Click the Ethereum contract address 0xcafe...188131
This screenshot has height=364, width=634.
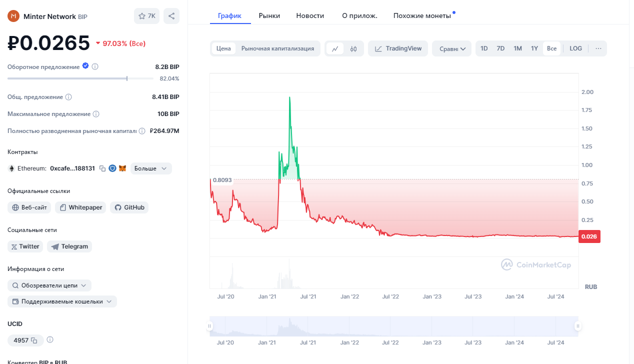coord(72,168)
